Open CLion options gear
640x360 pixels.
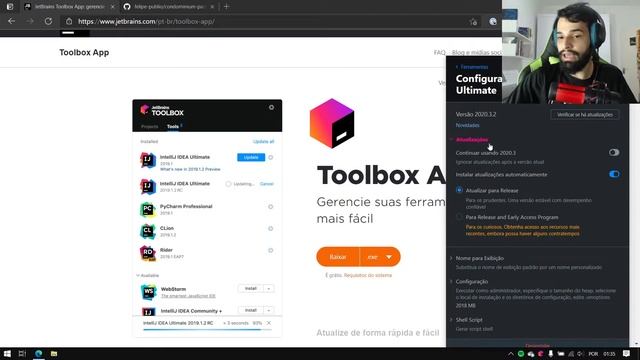271,229
